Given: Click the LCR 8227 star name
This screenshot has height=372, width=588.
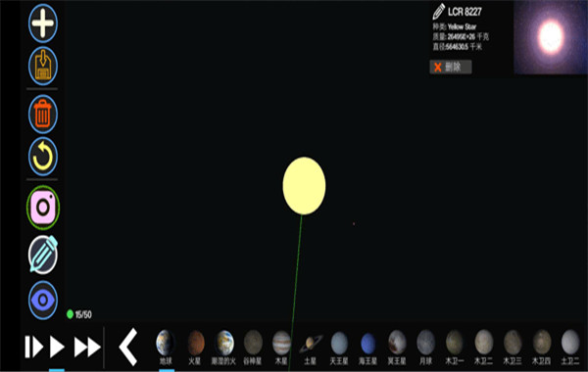Looking at the screenshot, I should [x=465, y=12].
